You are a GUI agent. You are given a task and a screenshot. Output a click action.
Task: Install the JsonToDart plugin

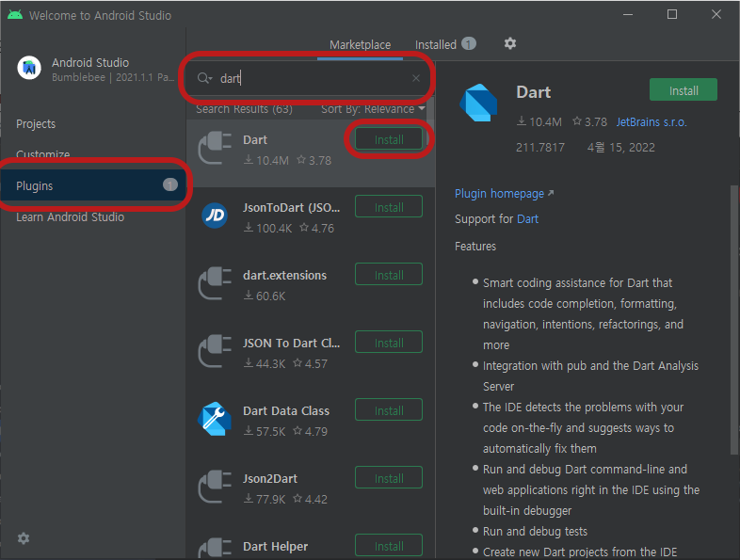389,207
